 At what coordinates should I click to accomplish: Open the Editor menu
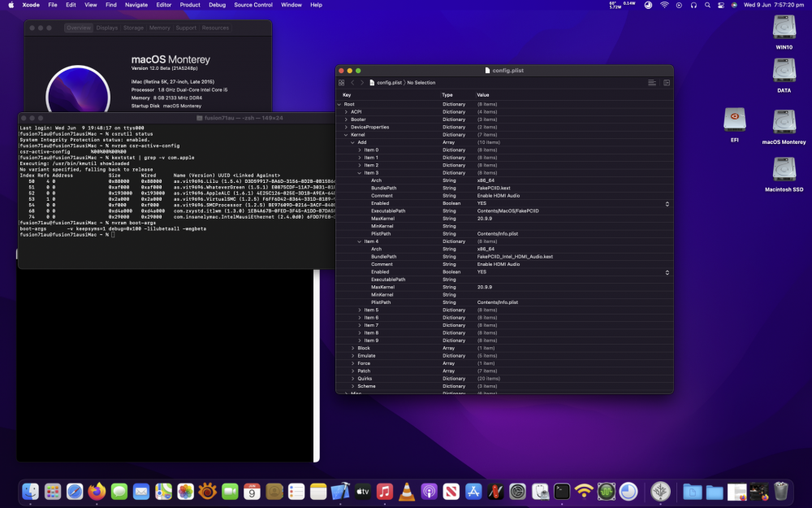coord(164,5)
